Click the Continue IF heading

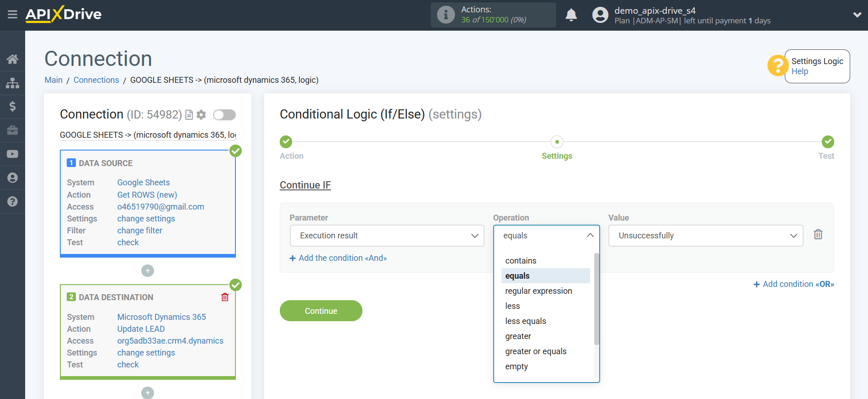tap(305, 185)
